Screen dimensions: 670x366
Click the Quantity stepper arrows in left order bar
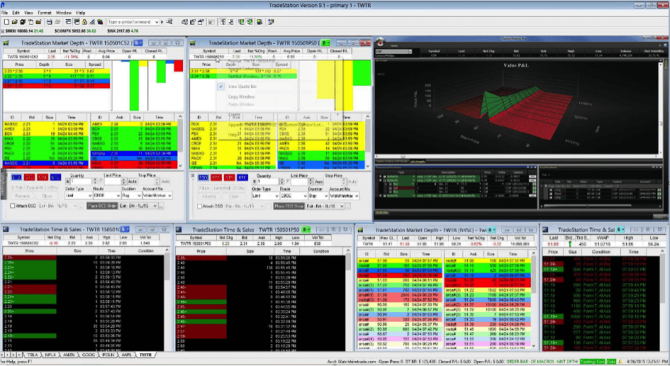[x=95, y=182]
